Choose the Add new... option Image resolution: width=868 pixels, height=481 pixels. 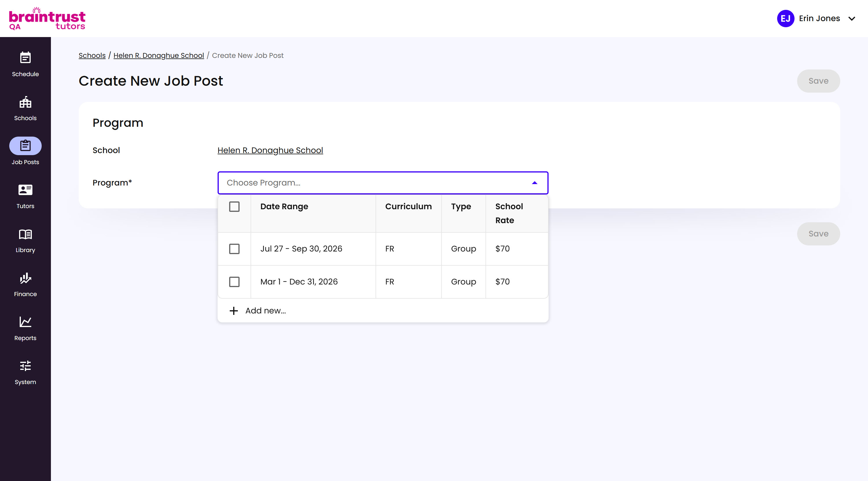pos(383,311)
